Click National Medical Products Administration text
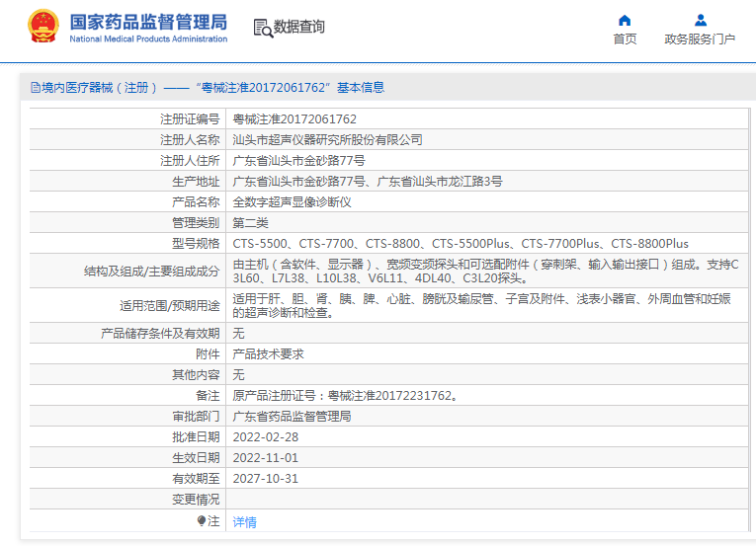 (x=148, y=39)
